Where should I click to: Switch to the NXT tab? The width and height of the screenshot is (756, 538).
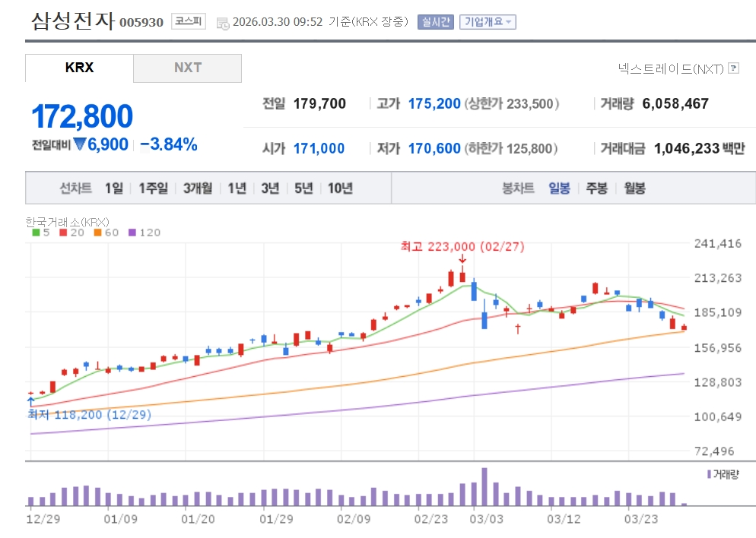pyautogui.click(x=187, y=68)
